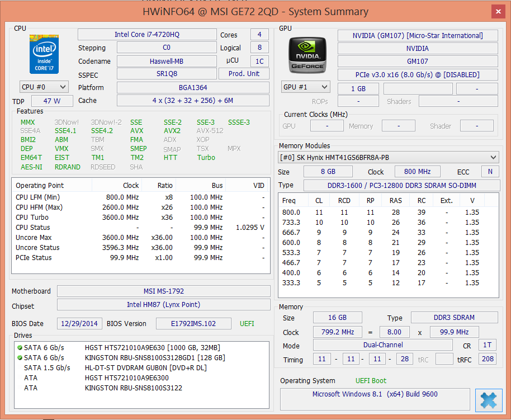Image resolution: width=511 pixels, height=420 pixels.
Task: Click the BIOS date 12/29/2014 field
Action: (x=79, y=323)
